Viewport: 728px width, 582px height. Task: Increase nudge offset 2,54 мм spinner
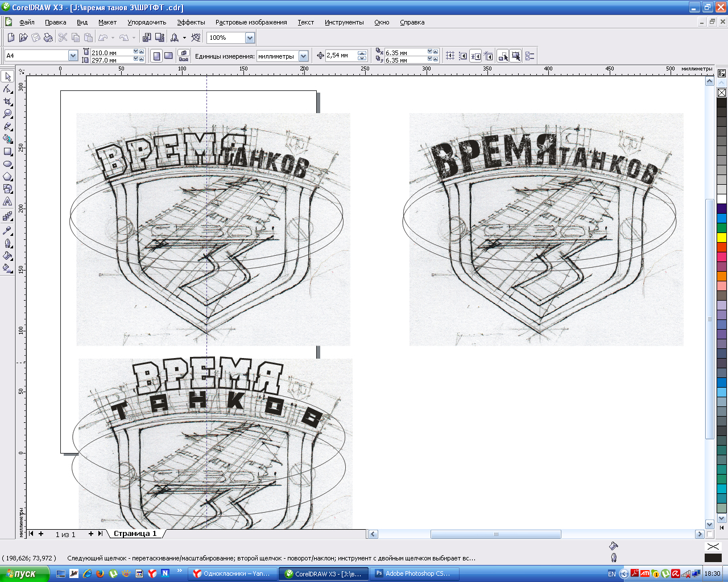[x=362, y=53]
